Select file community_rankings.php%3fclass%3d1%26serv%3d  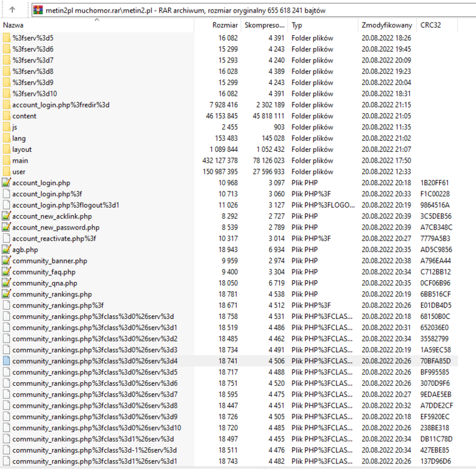93,439
